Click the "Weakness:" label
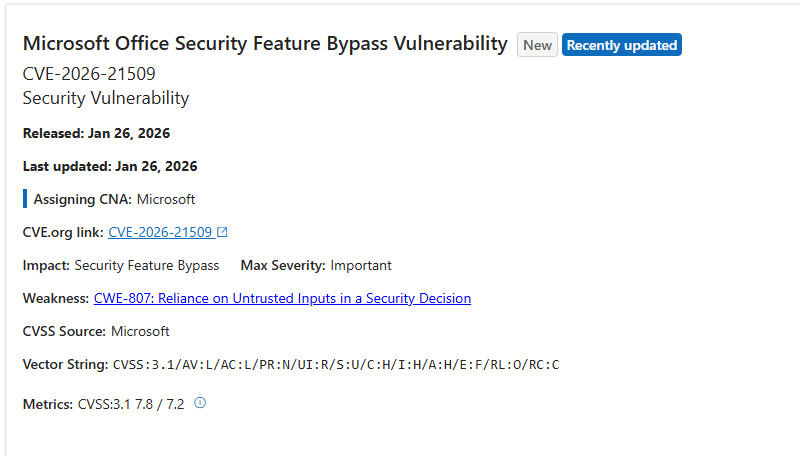This screenshot has width=800, height=456. coord(56,298)
